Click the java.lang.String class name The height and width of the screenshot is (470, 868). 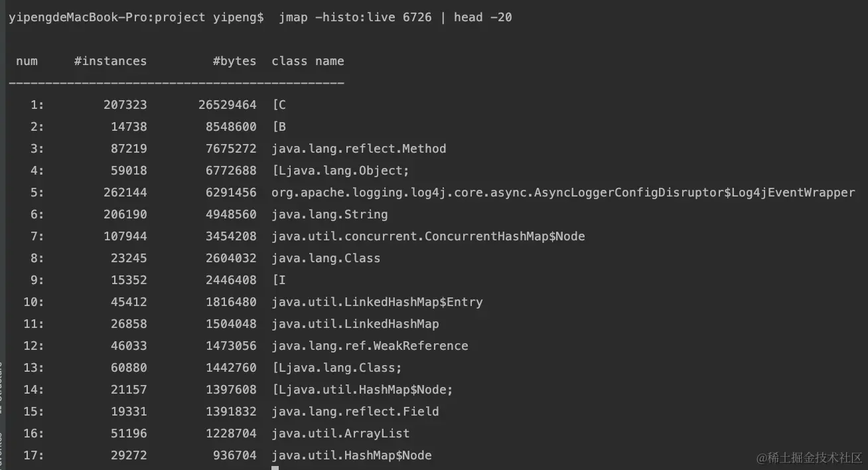[x=329, y=214]
